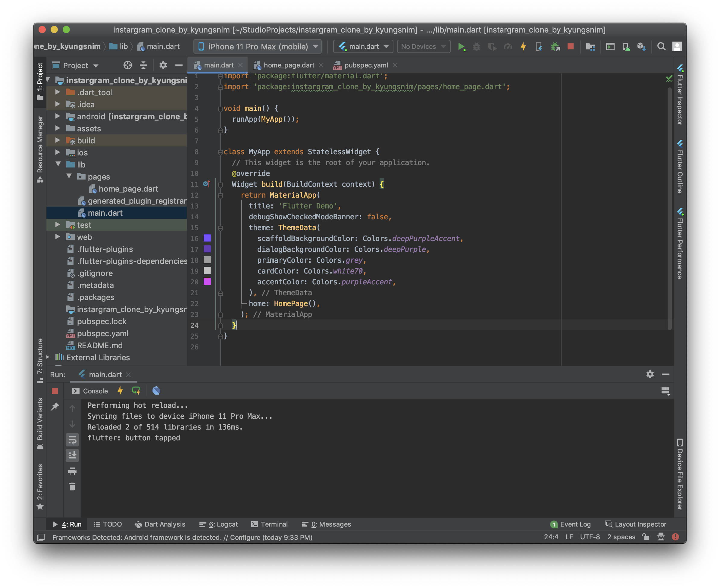The height and width of the screenshot is (588, 720).
Task: Open iPhone 11 Pro Max device dropdown
Action: coord(257,47)
